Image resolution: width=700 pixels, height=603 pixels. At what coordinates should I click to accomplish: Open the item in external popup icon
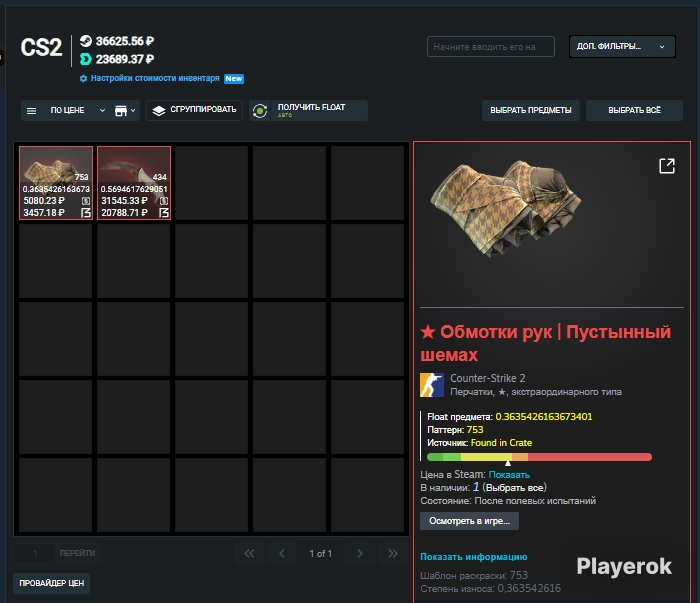(x=667, y=166)
